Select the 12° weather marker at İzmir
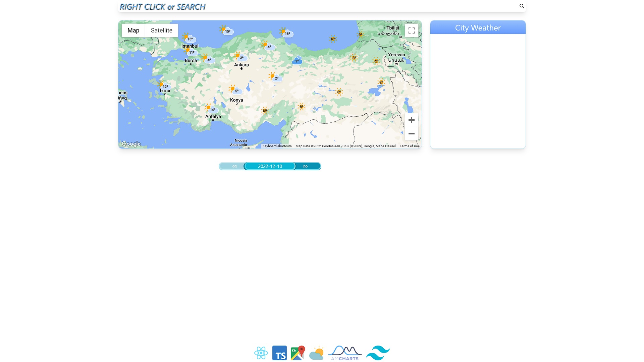Viewport: 644px width, 362px height. click(x=164, y=86)
